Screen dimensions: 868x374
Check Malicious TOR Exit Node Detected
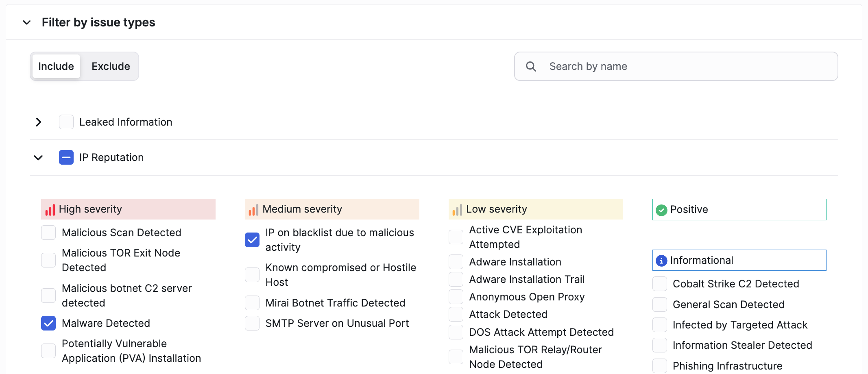[48, 260]
